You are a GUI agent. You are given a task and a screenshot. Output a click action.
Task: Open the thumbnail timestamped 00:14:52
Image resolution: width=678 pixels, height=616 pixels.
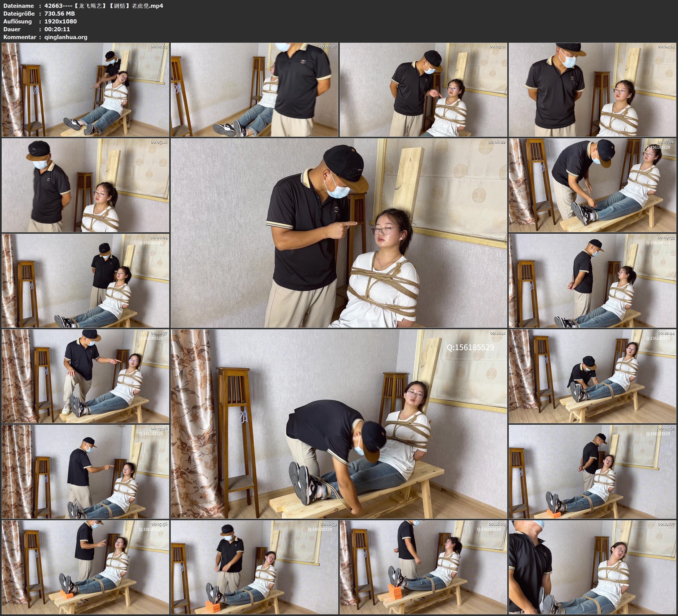point(592,471)
